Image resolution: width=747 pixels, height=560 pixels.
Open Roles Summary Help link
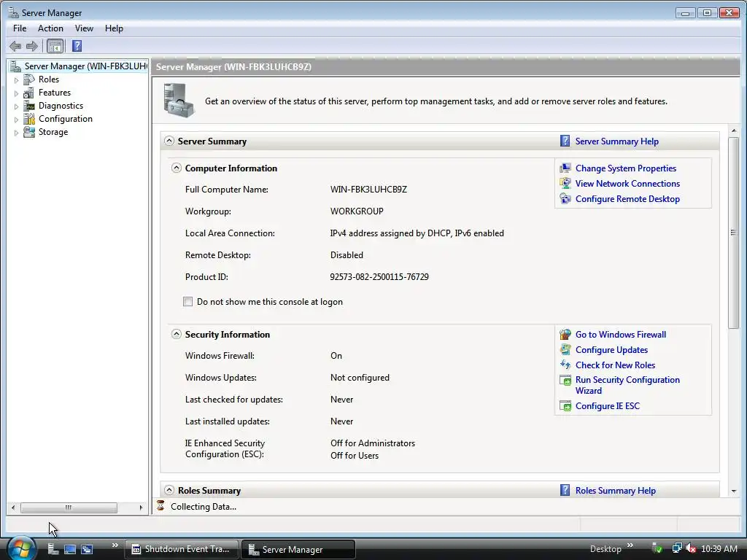(x=615, y=491)
